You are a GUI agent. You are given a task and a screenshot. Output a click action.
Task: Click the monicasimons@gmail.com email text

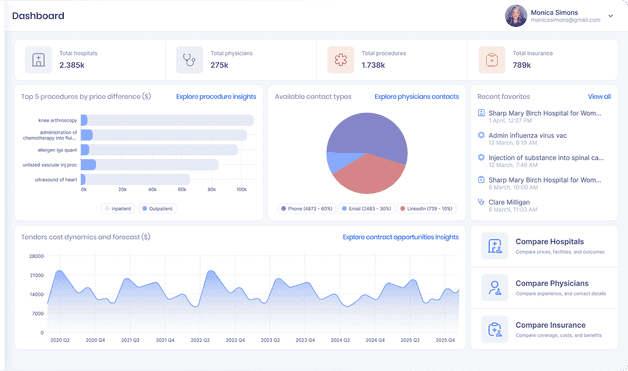566,20
